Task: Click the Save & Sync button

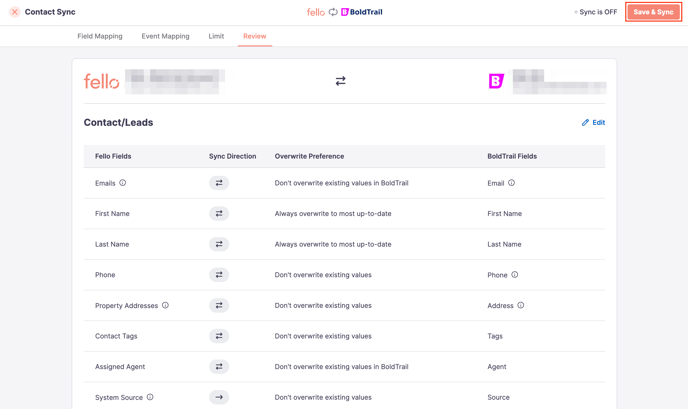Action: [x=653, y=12]
